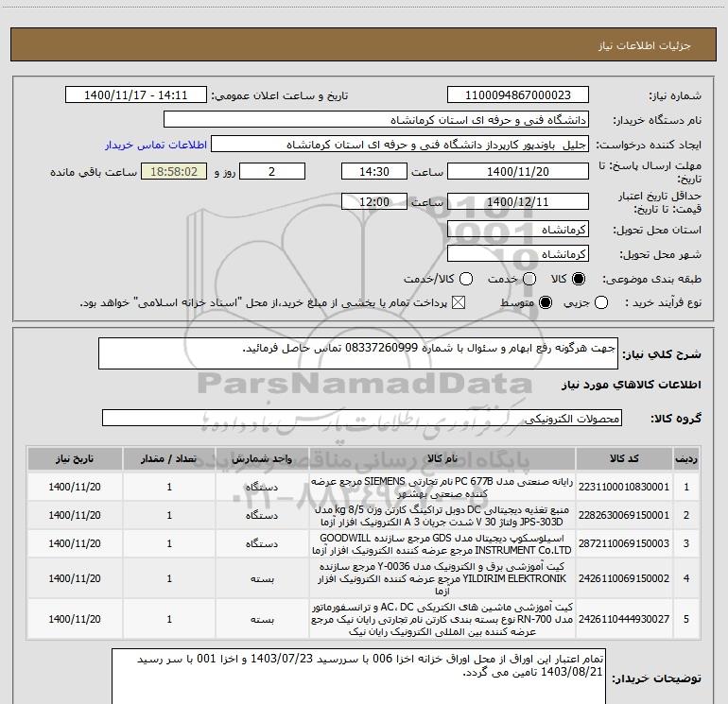Click the جزئیات اطلاعات نیاز header title
Screen dimensions: 728x704
pos(645,45)
